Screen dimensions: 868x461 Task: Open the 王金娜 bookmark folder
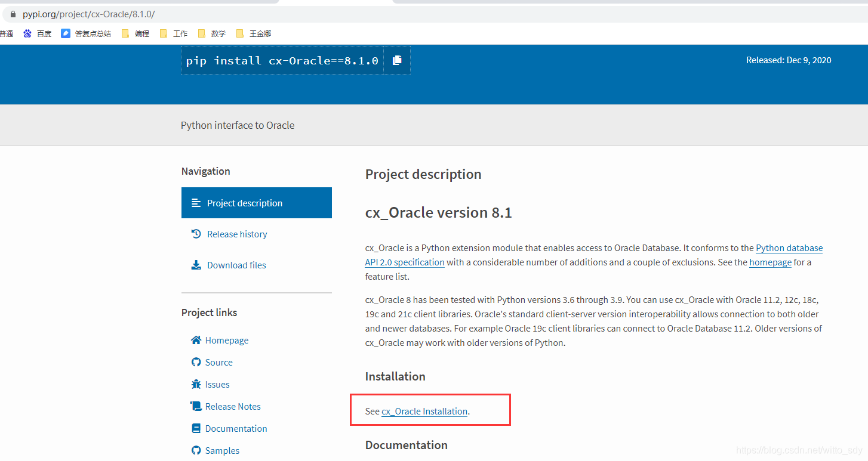pyautogui.click(x=254, y=33)
